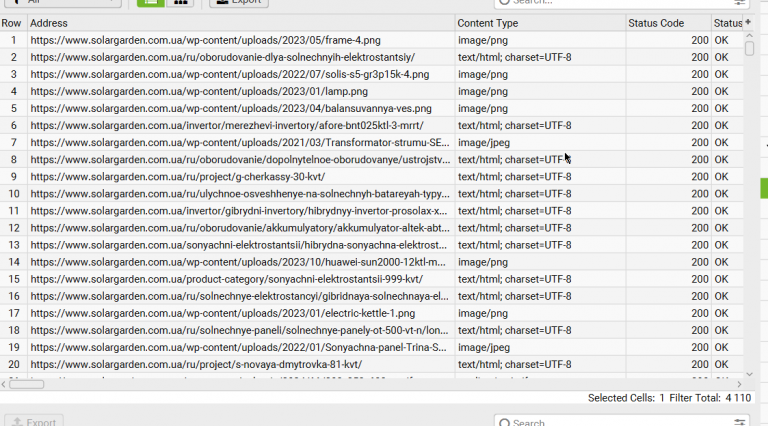Viewport: 768px width, 426px height.
Task: Focus the lower Search input field
Action: coord(620,422)
